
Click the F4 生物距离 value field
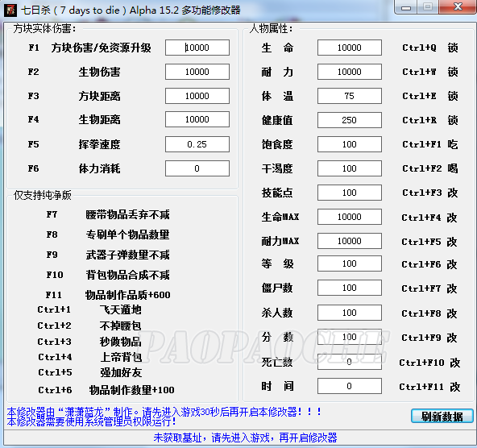[x=197, y=119]
